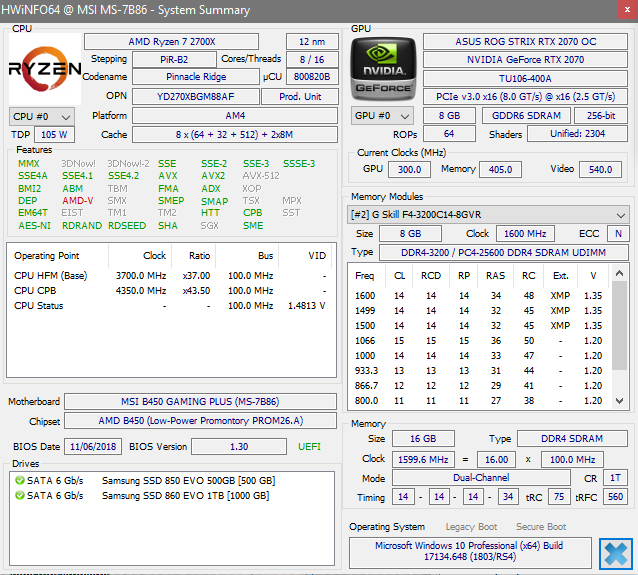This screenshot has width=638, height=575.
Task: Click the memory size 16 GB field
Action: [423, 439]
